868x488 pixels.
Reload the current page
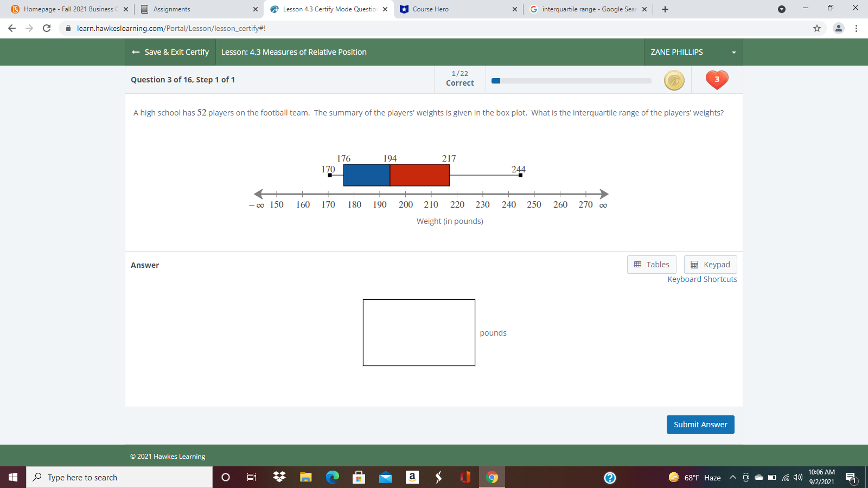coord(47,28)
